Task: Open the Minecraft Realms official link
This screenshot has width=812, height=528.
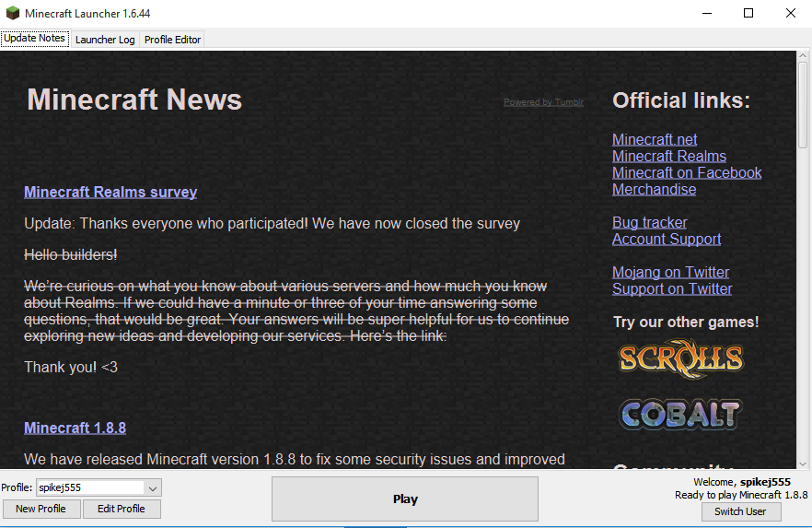Action: 669,156
